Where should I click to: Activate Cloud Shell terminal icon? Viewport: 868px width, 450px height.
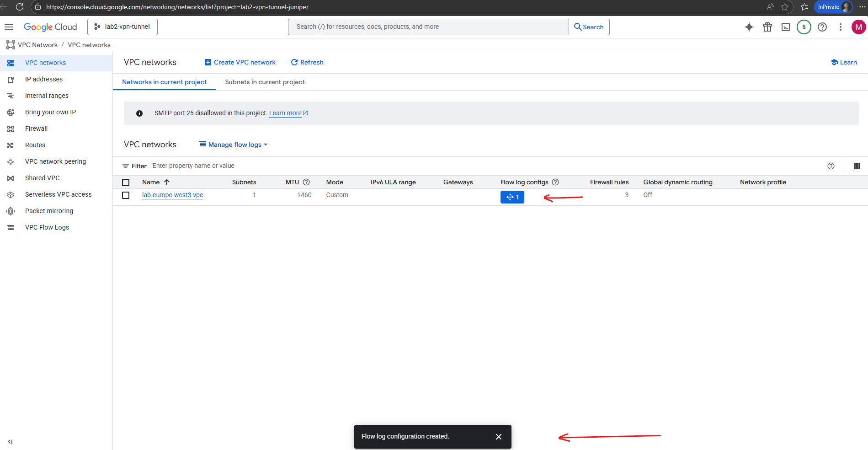pos(786,27)
